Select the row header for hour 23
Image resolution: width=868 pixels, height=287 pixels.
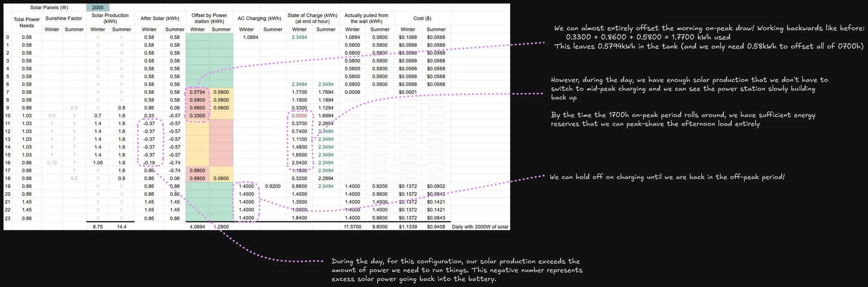pyautogui.click(x=8, y=218)
